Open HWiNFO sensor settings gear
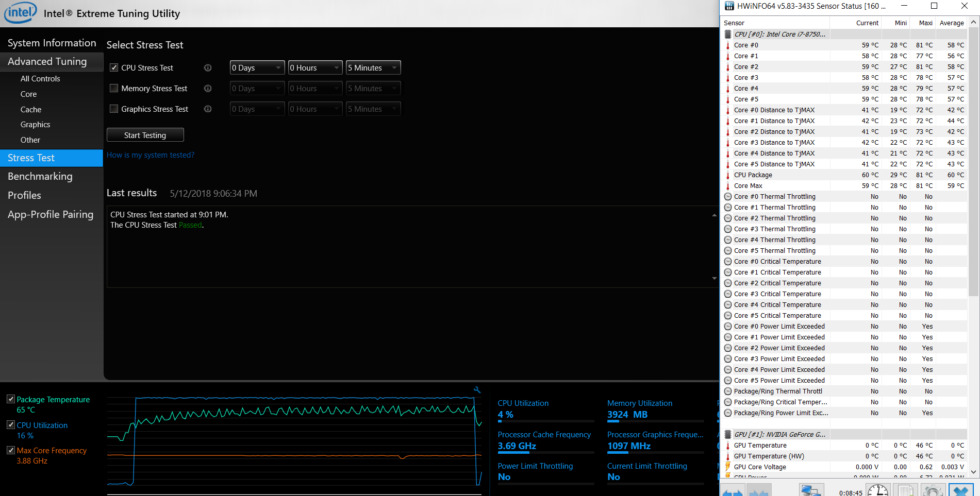 pyautogui.click(x=933, y=490)
